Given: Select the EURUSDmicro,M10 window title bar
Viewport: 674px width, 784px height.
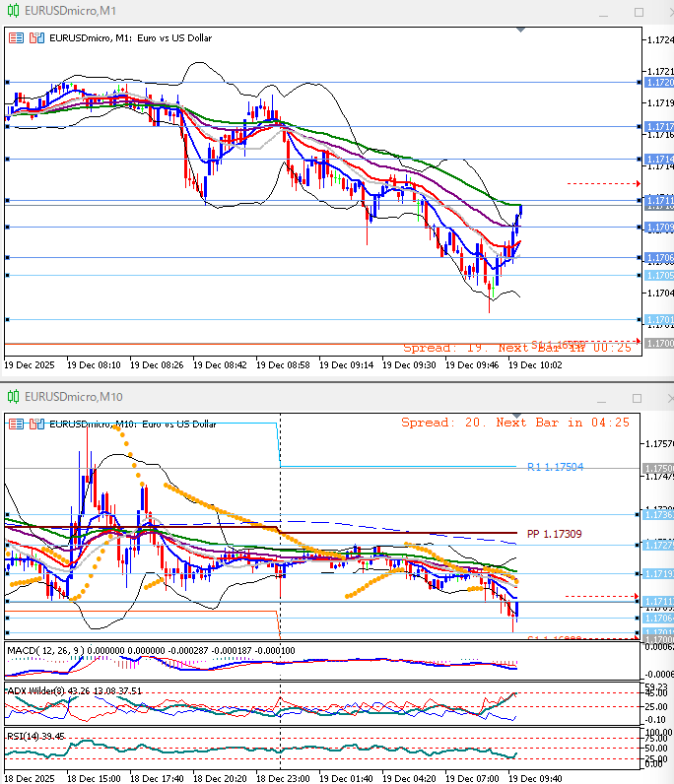Looking at the screenshot, I should point(296,396).
